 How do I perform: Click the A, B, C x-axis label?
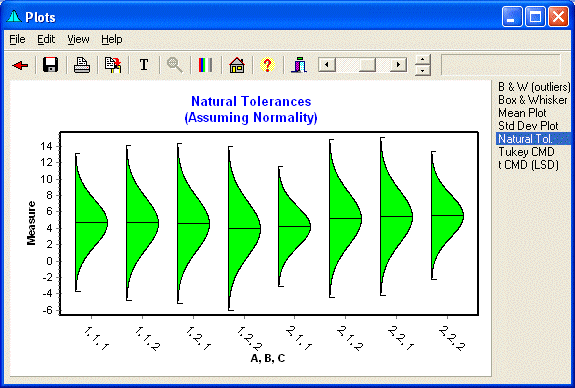coord(268,358)
